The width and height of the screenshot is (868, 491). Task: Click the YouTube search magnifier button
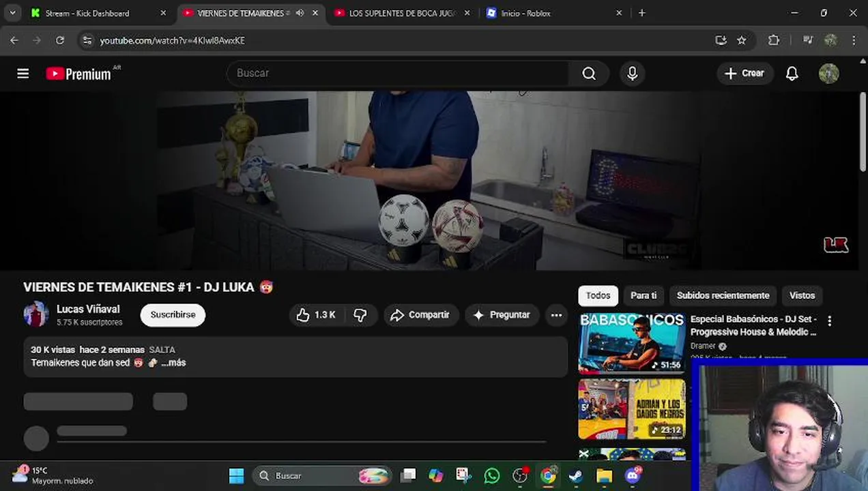589,74
